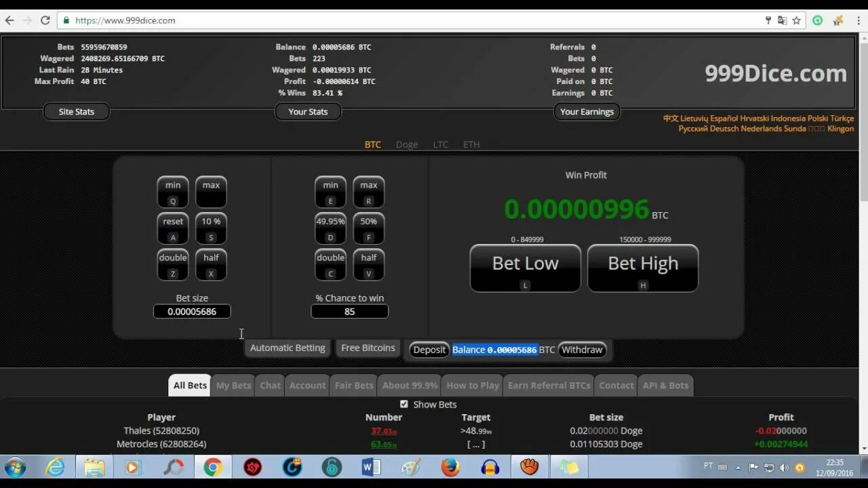Screen dimensions: 868x488
Task: Switch site language to Español
Action: (x=723, y=119)
